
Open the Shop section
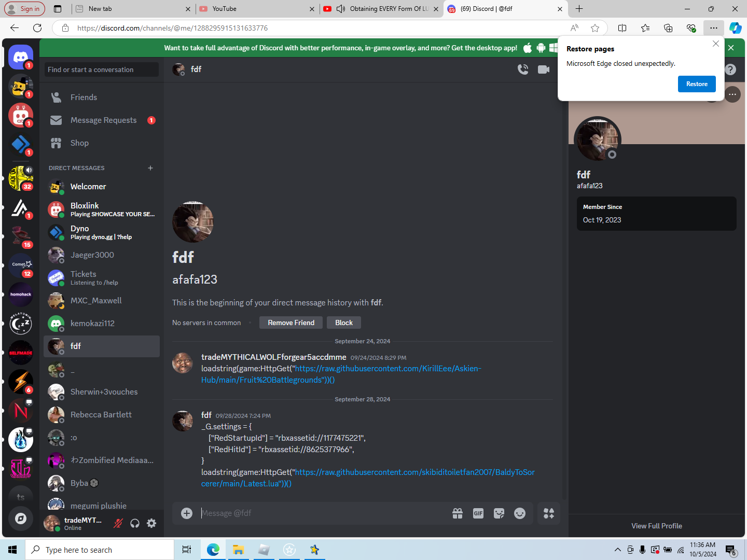(x=102, y=143)
